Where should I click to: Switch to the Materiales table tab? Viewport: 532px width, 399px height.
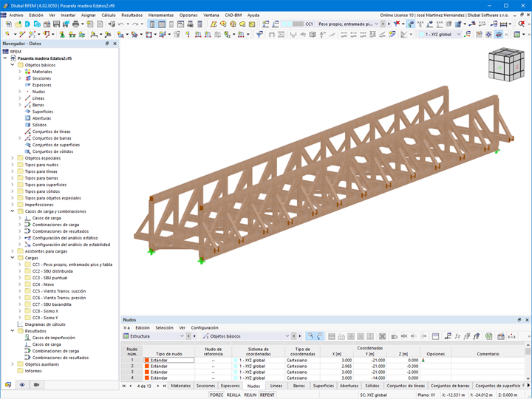pyautogui.click(x=180, y=386)
